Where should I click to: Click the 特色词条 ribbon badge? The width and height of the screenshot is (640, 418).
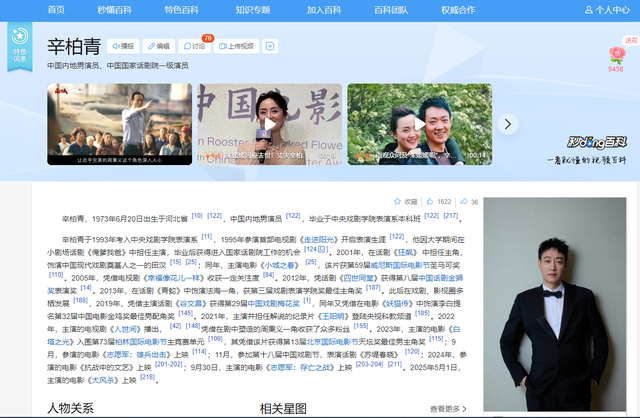click(20, 47)
